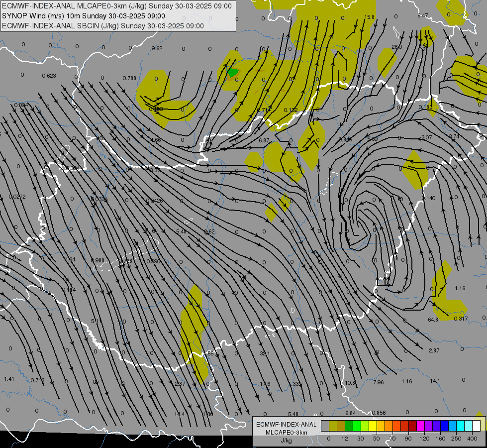Click the '1.41' value on the map
This screenshot has width=487, height=448.
[x=9, y=379]
